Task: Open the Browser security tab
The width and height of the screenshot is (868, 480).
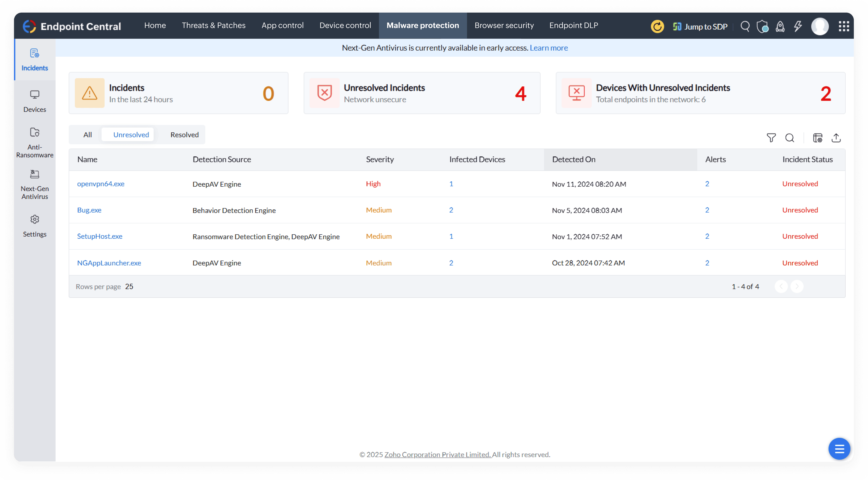Action: [504, 25]
